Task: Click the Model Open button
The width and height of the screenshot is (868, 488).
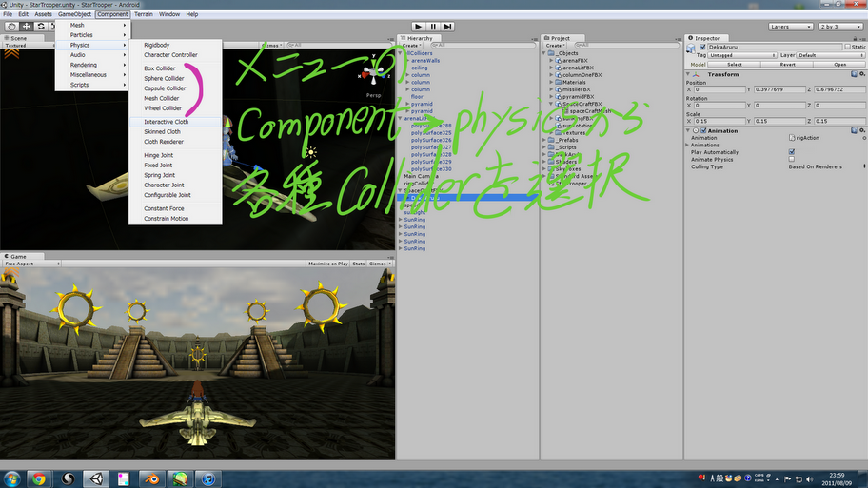Action: point(839,65)
